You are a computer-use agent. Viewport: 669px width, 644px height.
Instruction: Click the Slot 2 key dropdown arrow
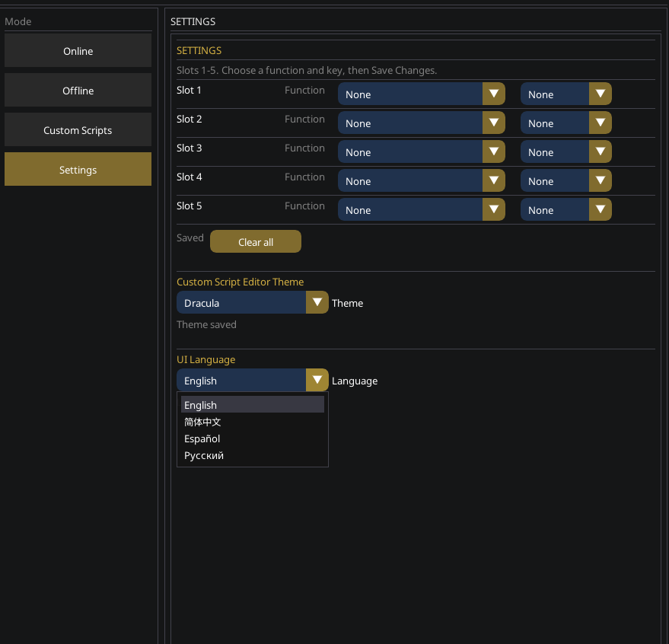point(600,123)
